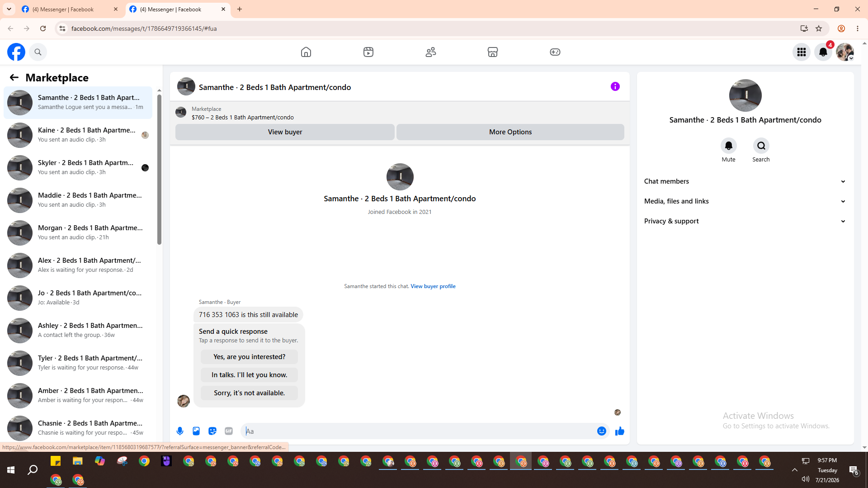
Task: Open the Morgan conversation
Action: tap(78, 232)
